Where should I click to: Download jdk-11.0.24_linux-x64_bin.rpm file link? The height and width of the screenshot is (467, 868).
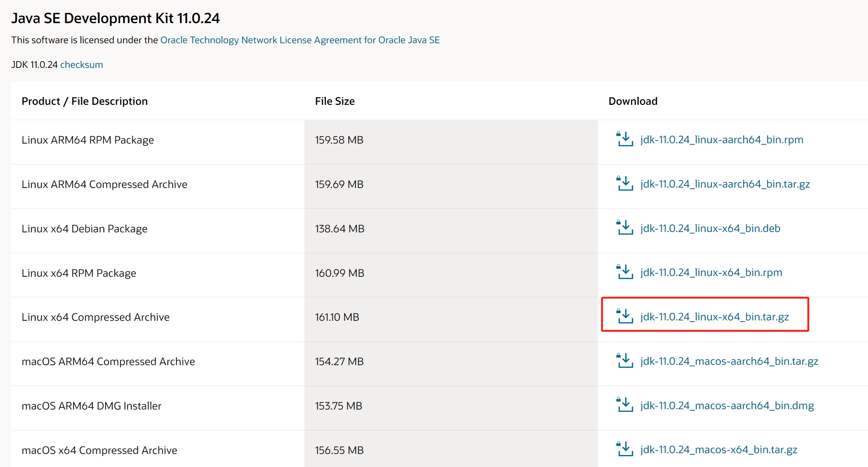coord(711,272)
